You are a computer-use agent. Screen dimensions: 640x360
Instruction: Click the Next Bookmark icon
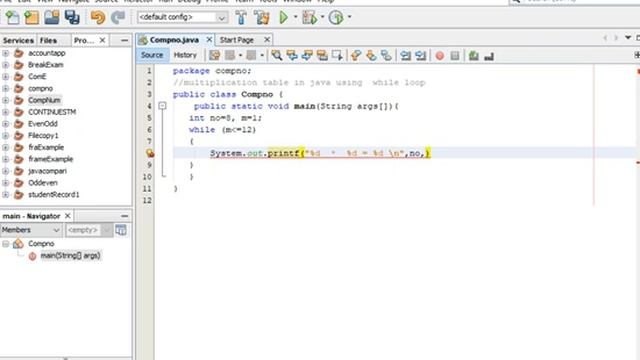point(371,55)
